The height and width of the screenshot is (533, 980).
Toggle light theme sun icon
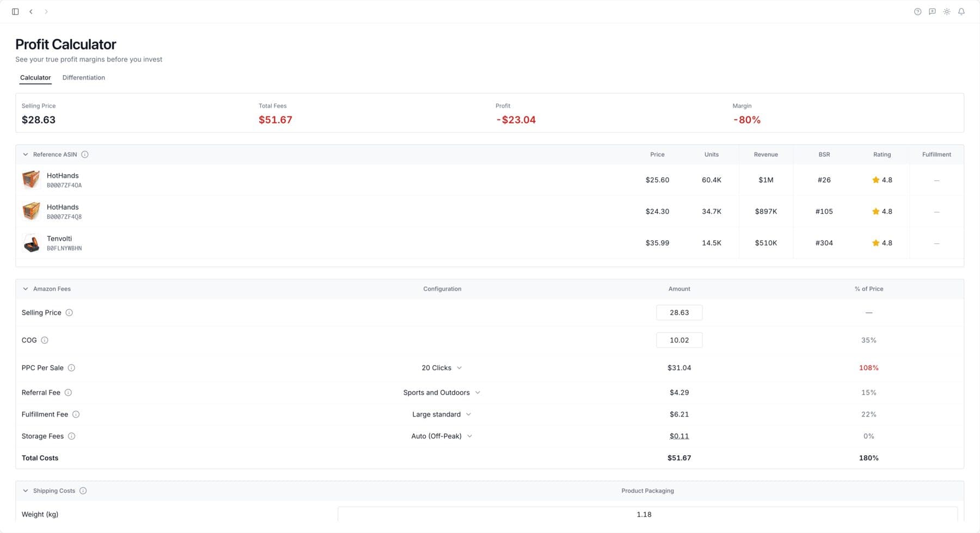click(947, 11)
